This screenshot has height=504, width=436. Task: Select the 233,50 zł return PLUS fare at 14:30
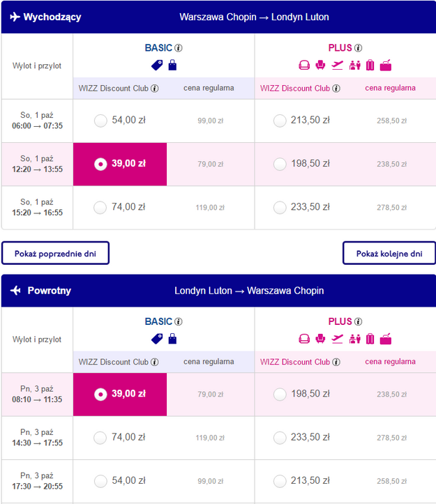click(x=280, y=438)
